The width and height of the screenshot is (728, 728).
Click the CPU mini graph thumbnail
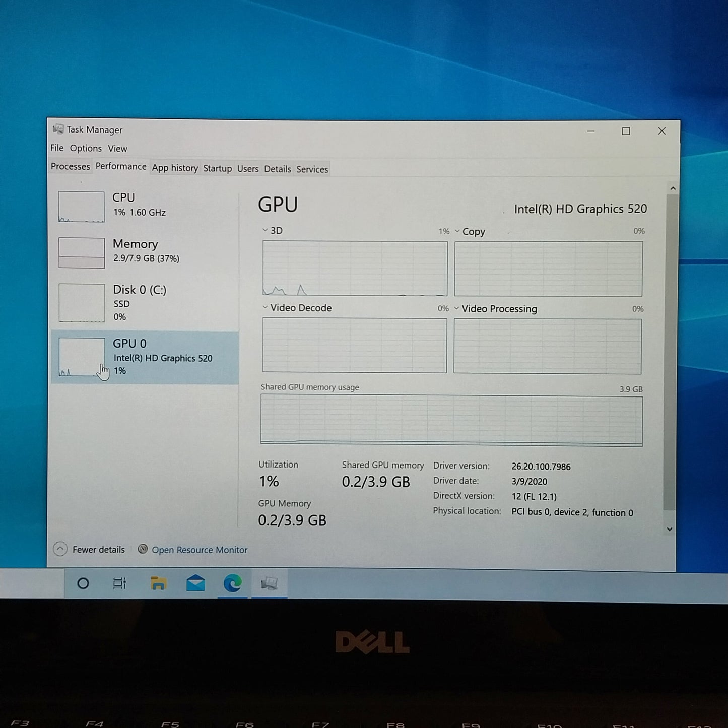[x=81, y=207]
